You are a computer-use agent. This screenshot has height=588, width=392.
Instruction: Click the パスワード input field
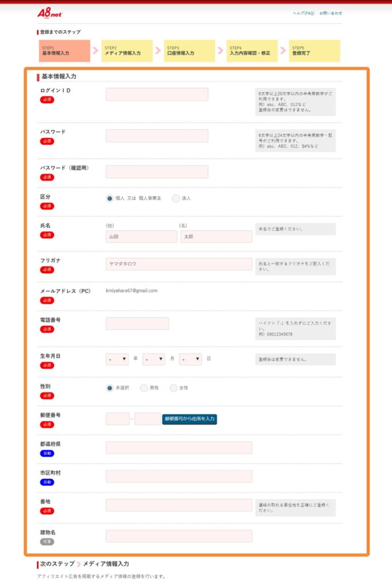157,136
